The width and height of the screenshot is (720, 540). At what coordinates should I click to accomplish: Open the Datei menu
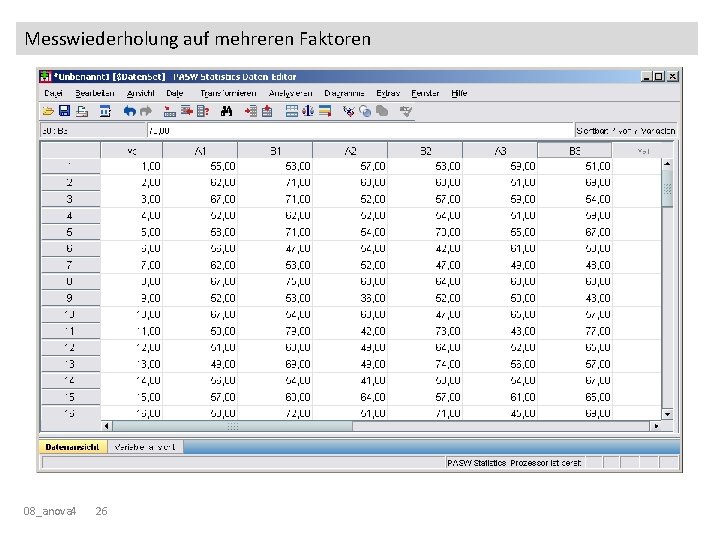[53, 93]
